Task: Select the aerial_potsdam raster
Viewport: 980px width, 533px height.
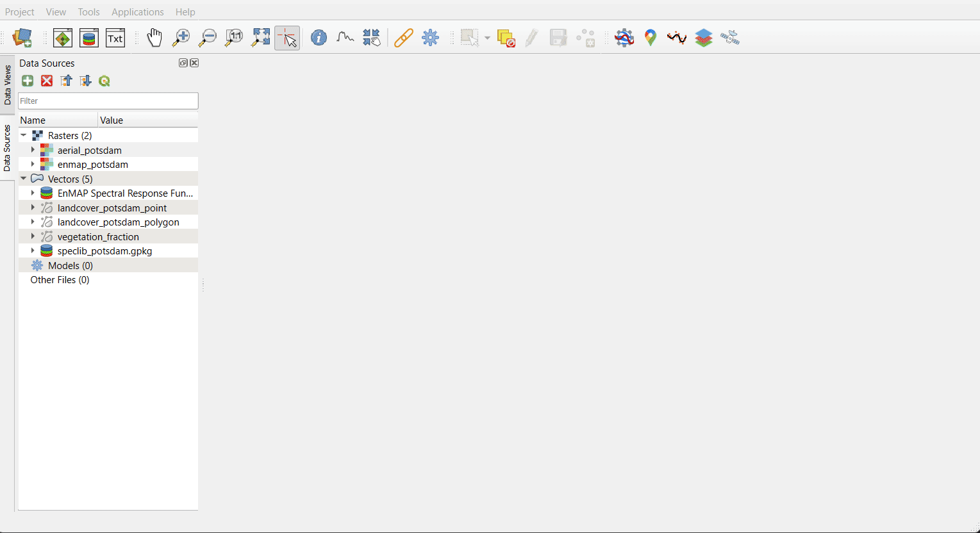Action: tap(89, 150)
